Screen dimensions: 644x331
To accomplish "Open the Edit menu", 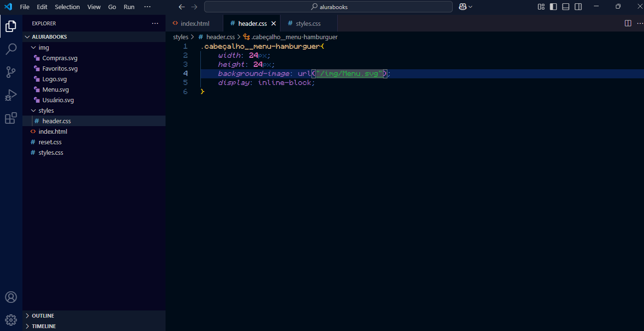I will click(42, 7).
